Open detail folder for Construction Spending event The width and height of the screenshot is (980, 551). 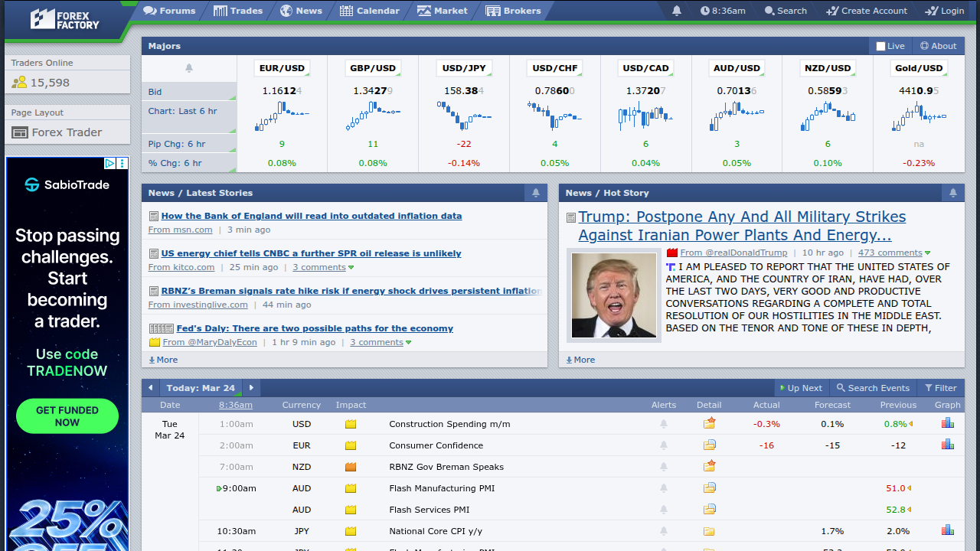tap(709, 422)
